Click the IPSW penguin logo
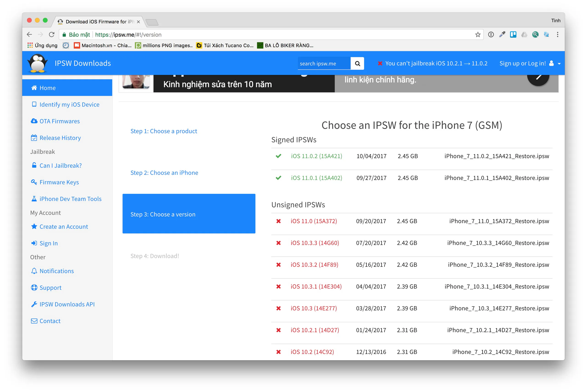 click(37, 63)
